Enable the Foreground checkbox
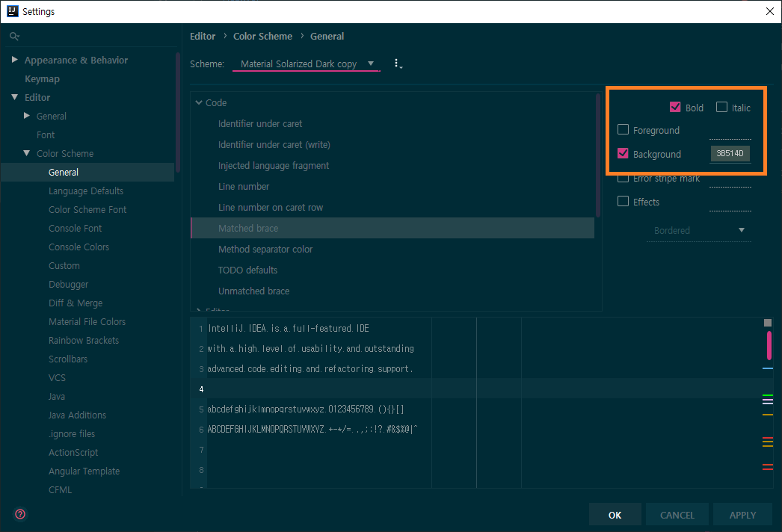The width and height of the screenshot is (782, 532). [623, 129]
